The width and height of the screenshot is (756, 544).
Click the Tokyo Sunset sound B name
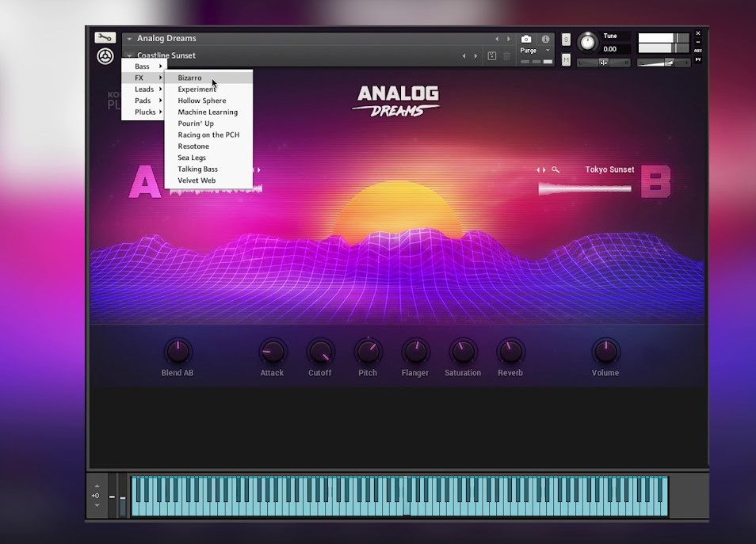click(609, 169)
